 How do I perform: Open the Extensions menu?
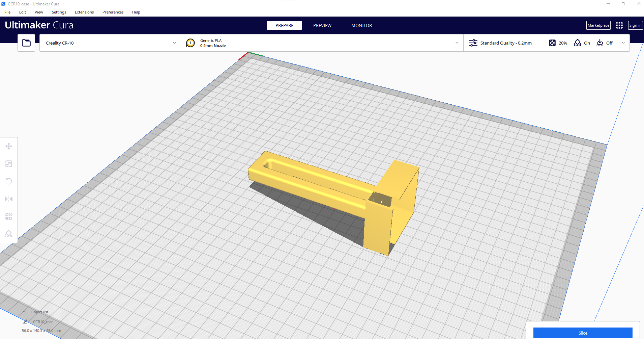(84, 12)
